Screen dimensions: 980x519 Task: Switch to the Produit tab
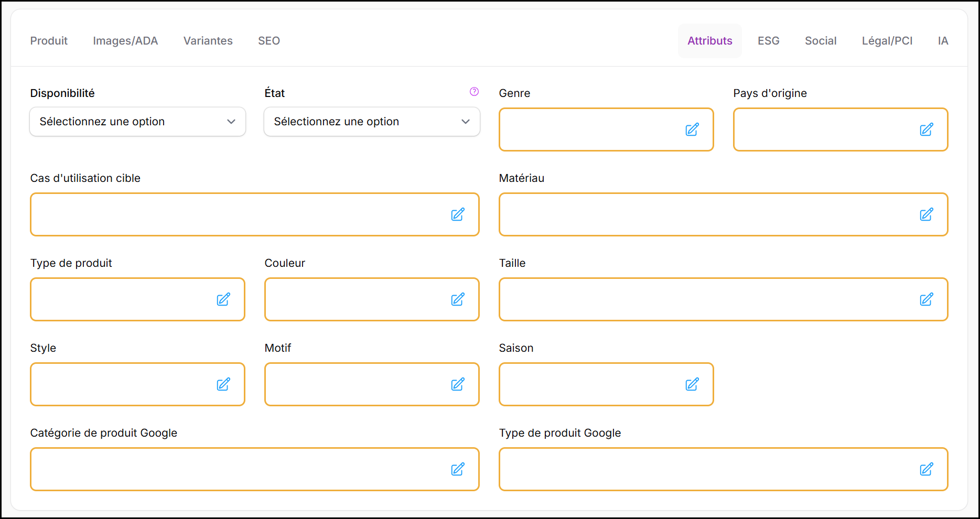coord(49,41)
